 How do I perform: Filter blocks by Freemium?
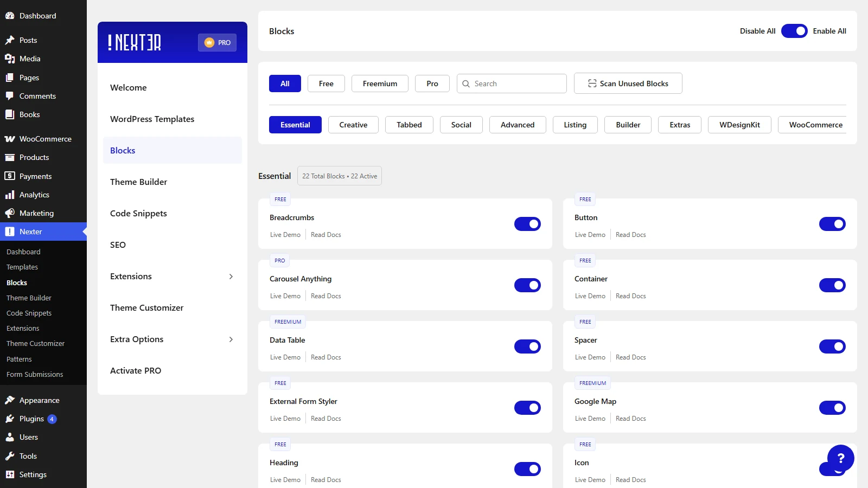(x=380, y=84)
